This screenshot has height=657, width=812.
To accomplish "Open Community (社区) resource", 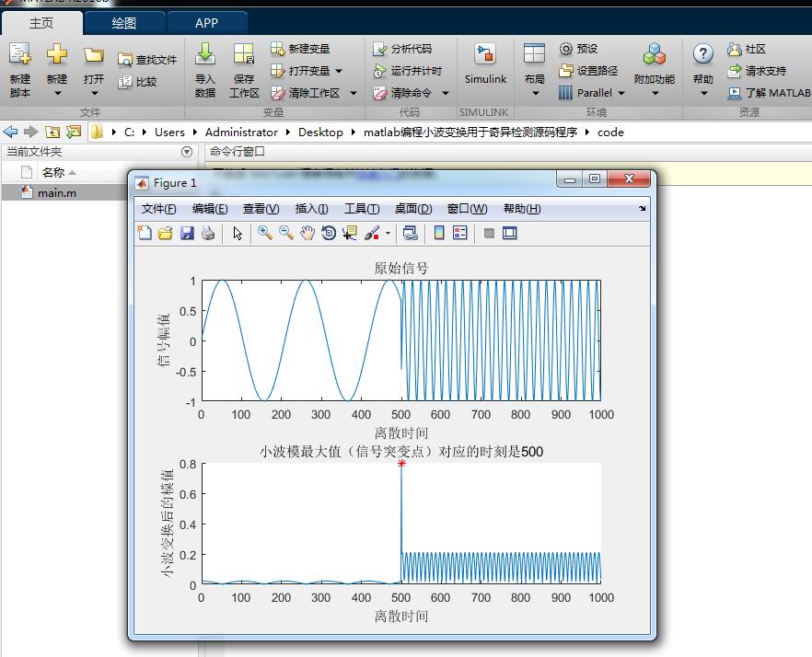I will (747, 49).
